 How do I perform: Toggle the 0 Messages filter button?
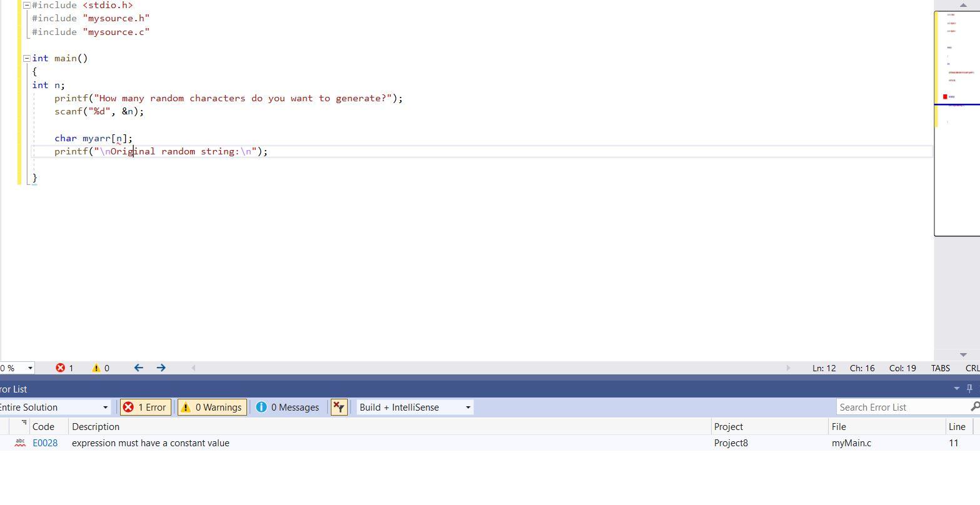tap(287, 407)
